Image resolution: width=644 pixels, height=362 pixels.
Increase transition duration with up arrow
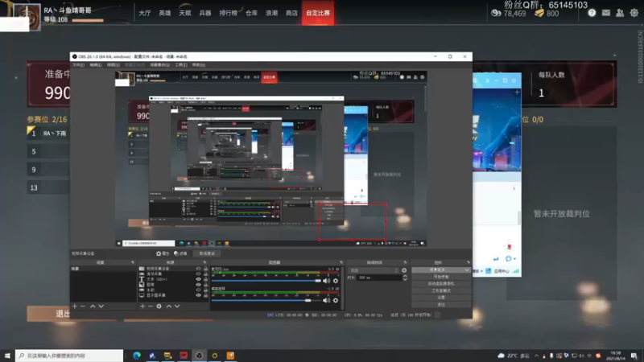coord(405,276)
